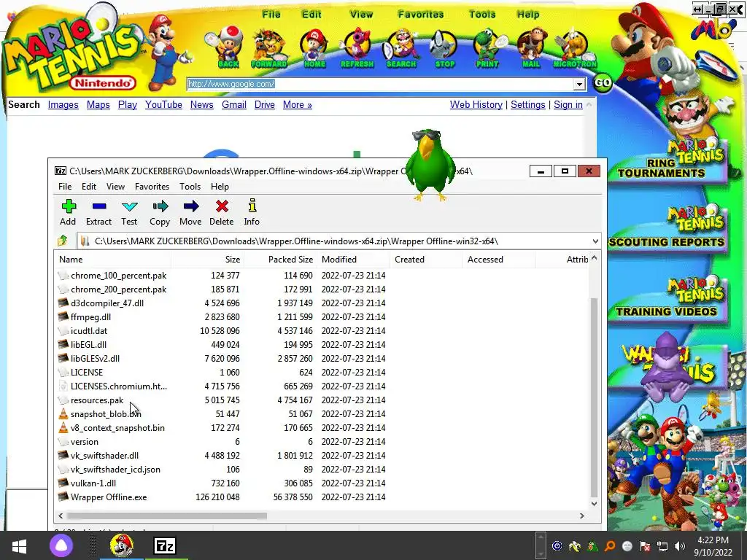Click the Test archive toolbar icon

click(x=129, y=206)
